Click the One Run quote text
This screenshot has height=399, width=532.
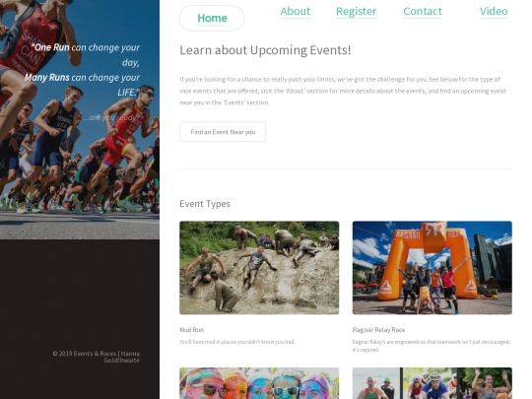click(x=83, y=70)
